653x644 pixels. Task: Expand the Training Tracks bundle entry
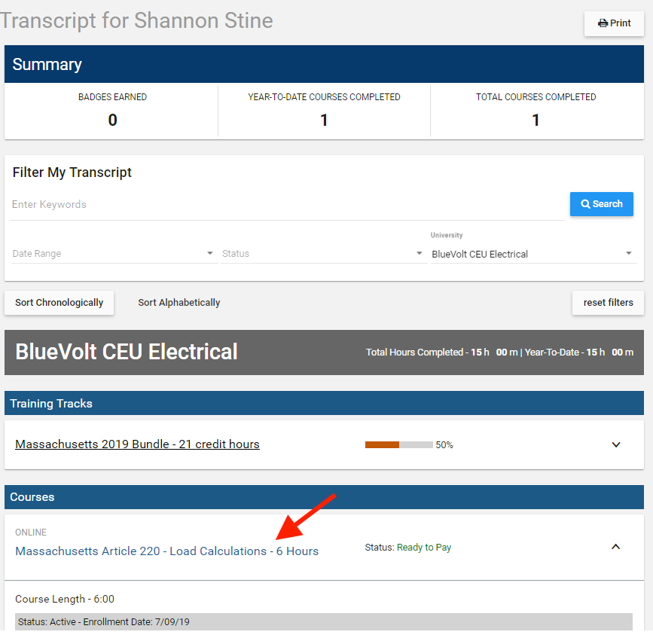click(x=137, y=444)
